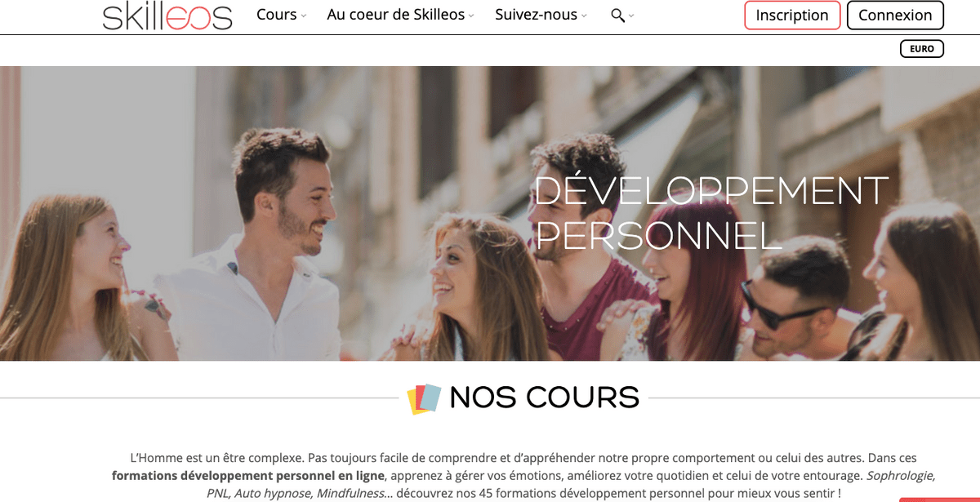This screenshot has width=980, height=502.
Task: Click the Connexion button
Action: tap(895, 16)
